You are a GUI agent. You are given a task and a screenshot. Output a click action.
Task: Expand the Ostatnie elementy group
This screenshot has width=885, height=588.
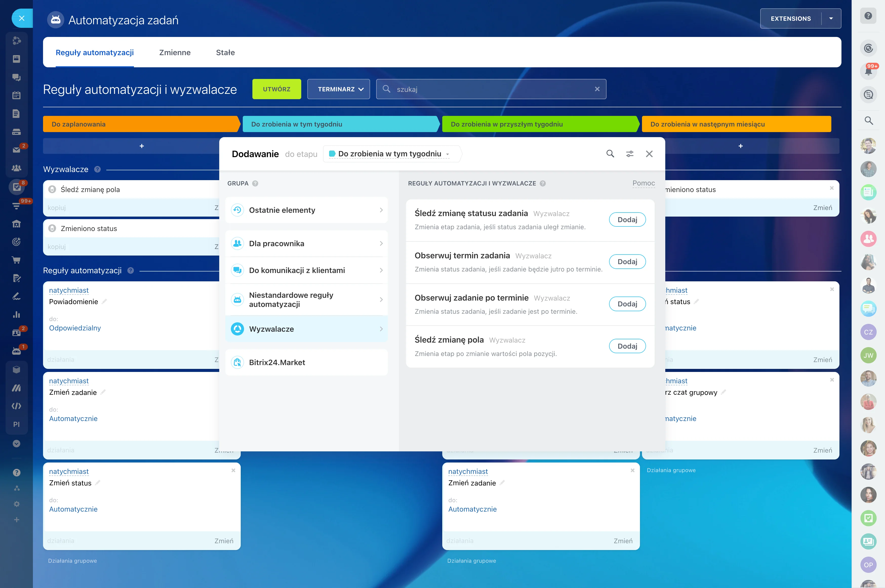coord(307,210)
